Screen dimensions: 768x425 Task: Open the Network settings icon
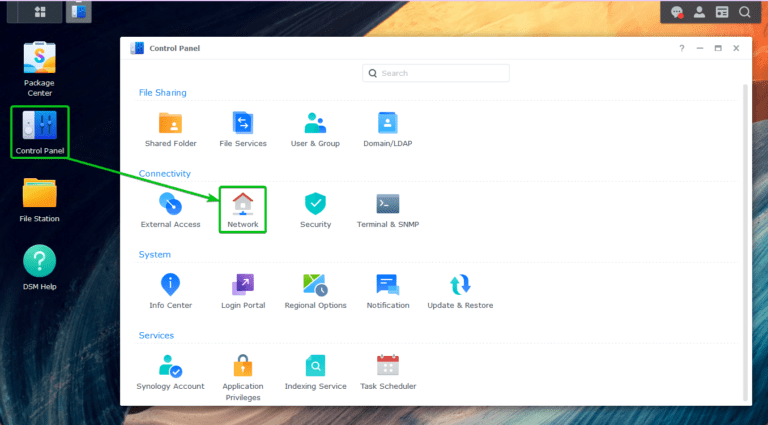pyautogui.click(x=242, y=204)
